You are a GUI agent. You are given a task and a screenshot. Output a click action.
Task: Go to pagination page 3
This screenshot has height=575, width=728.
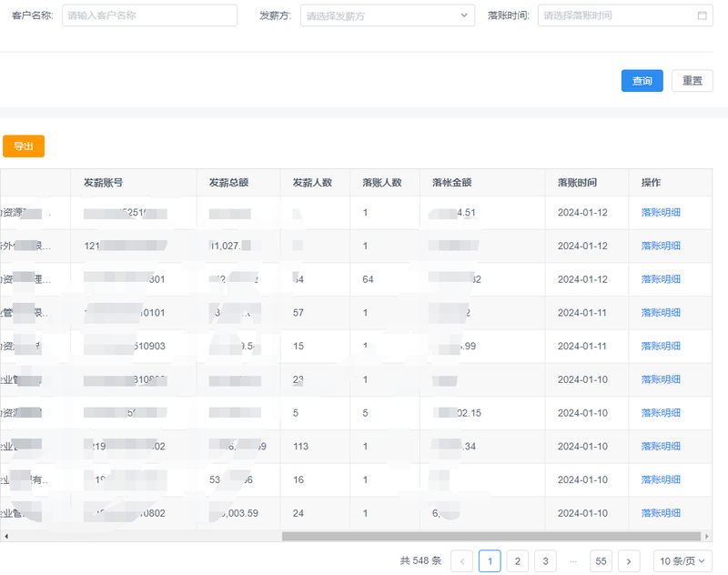click(x=545, y=561)
